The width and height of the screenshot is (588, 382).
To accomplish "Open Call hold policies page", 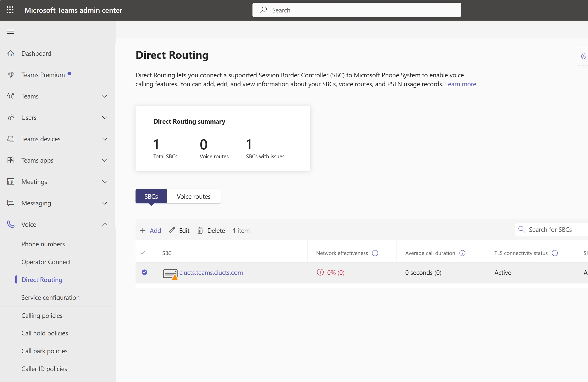I will point(45,333).
